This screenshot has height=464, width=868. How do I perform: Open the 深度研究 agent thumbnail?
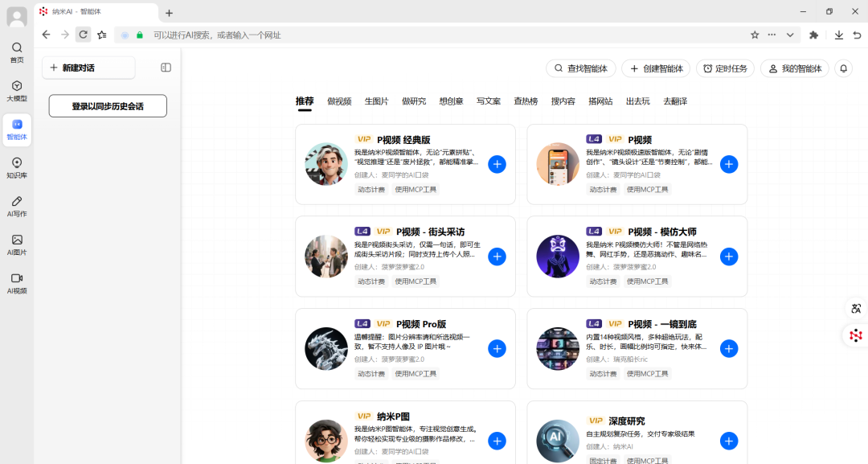pos(558,441)
